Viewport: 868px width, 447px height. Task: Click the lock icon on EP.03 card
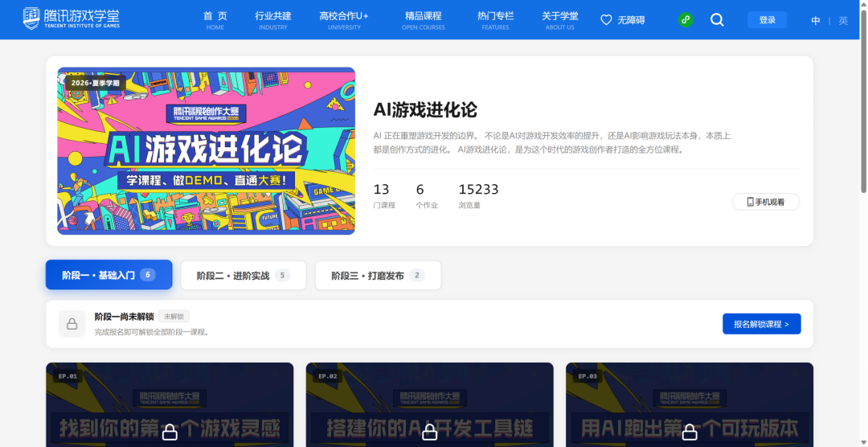click(690, 432)
